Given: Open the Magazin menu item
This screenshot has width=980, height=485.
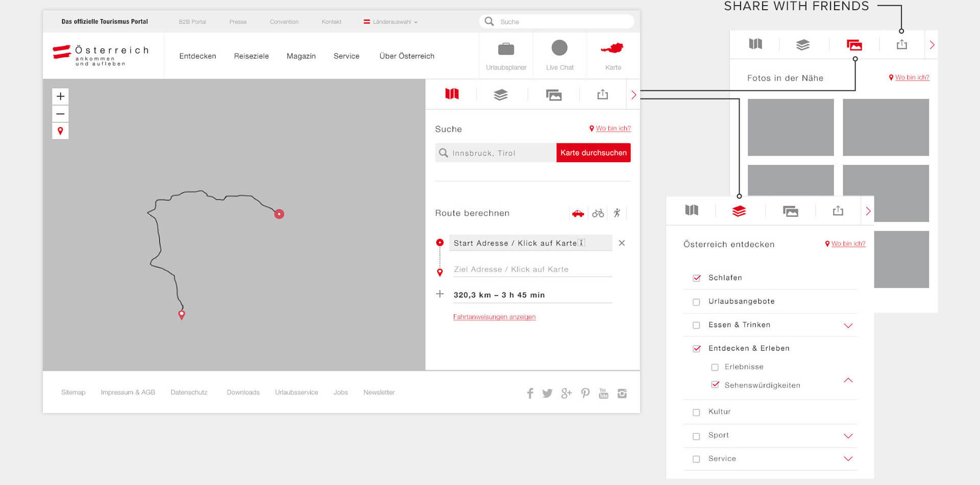Looking at the screenshot, I should (x=301, y=56).
